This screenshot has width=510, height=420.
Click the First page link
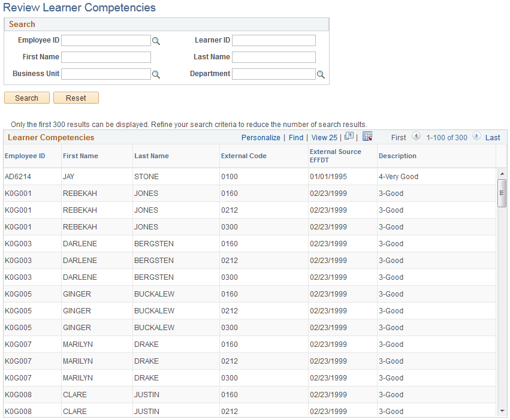[x=399, y=138]
